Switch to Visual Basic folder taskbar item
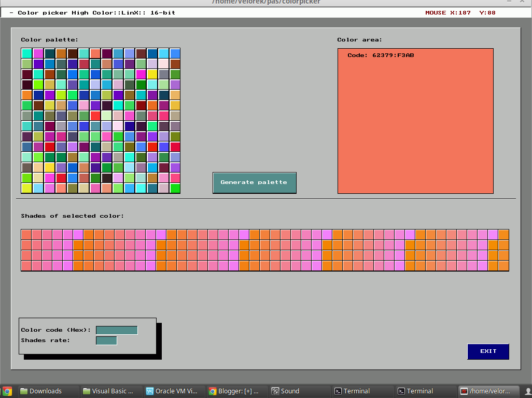This screenshot has height=398, width=532. (113, 391)
